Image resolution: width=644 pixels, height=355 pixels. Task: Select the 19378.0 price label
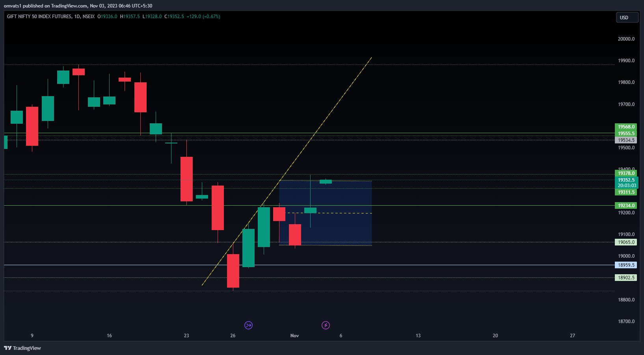[626, 173]
